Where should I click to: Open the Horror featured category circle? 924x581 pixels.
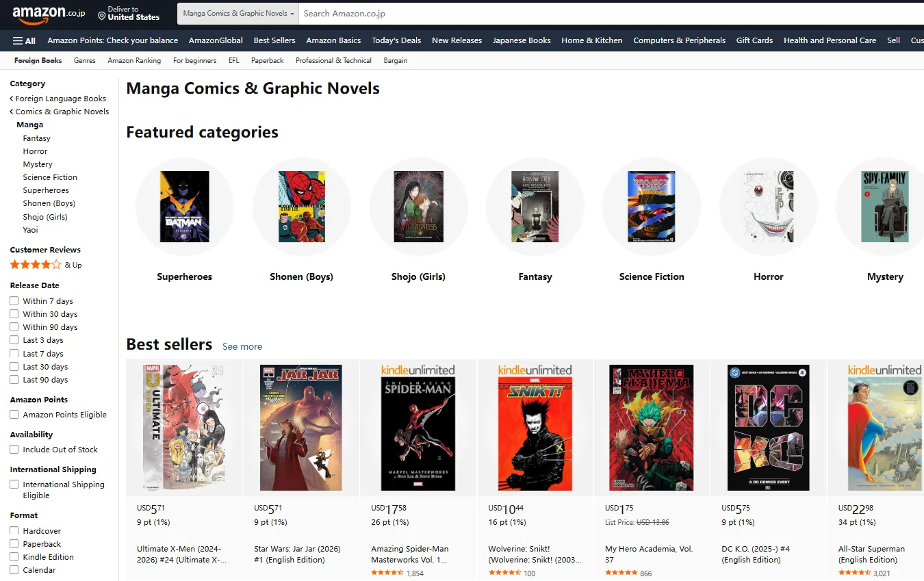click(768, 207)
